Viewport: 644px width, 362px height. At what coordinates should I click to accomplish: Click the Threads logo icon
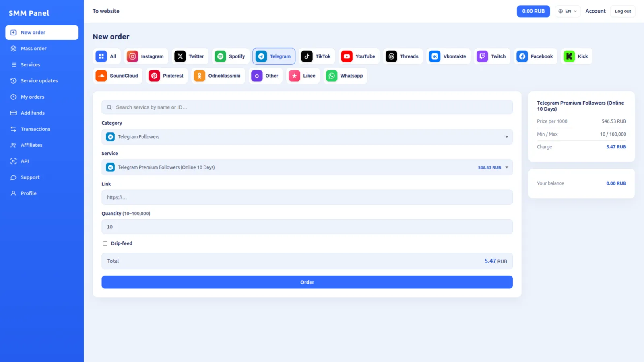[x=391, y=56]
